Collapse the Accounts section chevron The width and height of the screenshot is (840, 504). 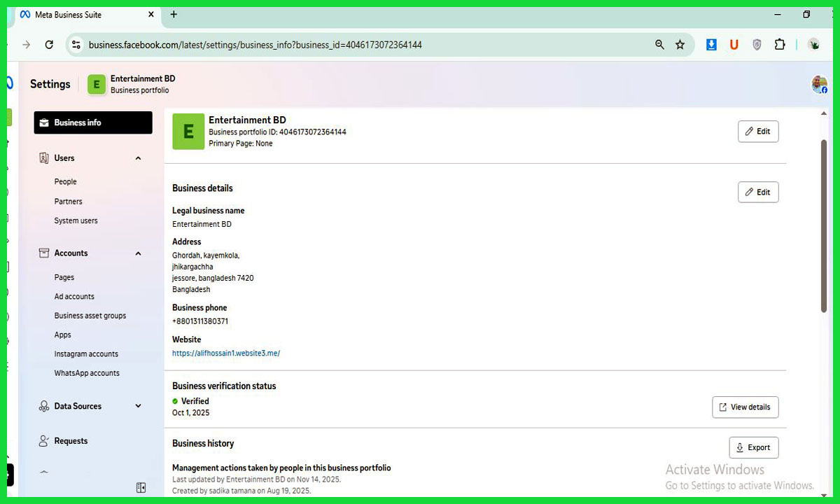click(x=138, y=253)
